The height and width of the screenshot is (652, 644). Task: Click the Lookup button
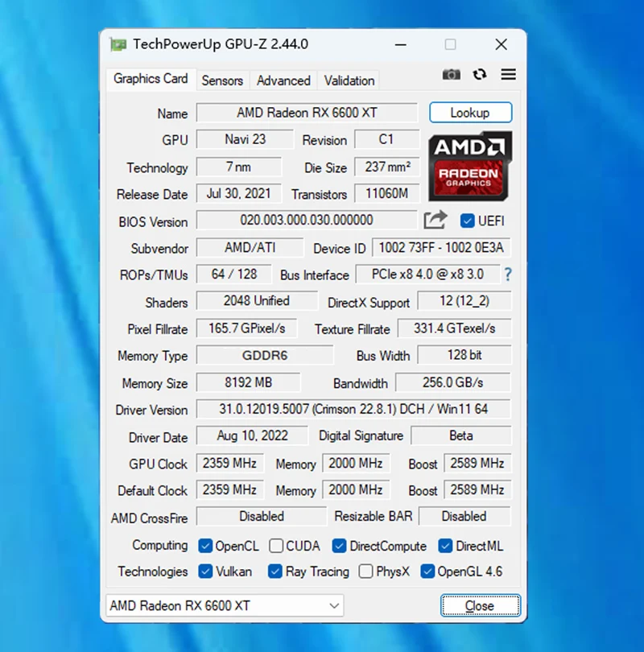[470, 113]
